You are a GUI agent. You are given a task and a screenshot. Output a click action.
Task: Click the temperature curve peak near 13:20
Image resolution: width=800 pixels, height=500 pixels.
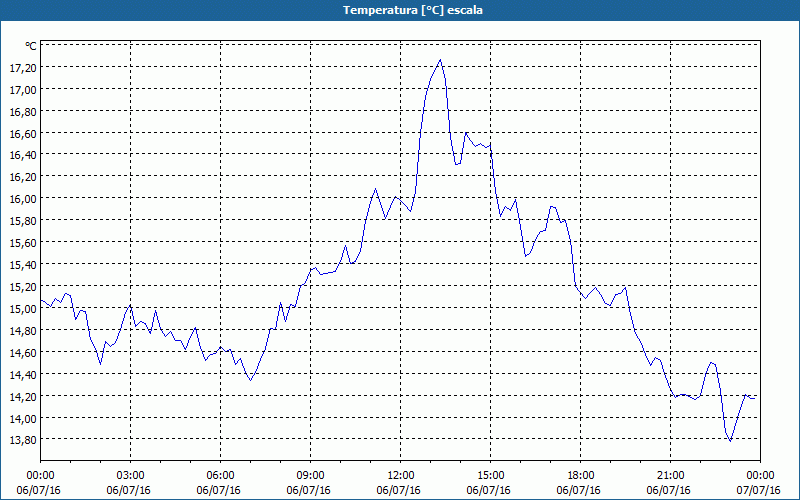click(440, 60)
